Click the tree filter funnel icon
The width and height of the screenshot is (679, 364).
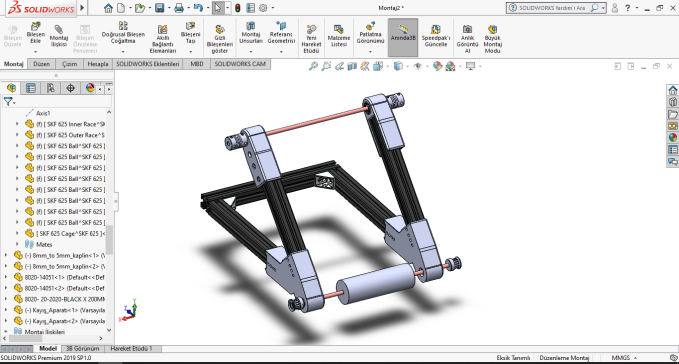tap(8, 102)
